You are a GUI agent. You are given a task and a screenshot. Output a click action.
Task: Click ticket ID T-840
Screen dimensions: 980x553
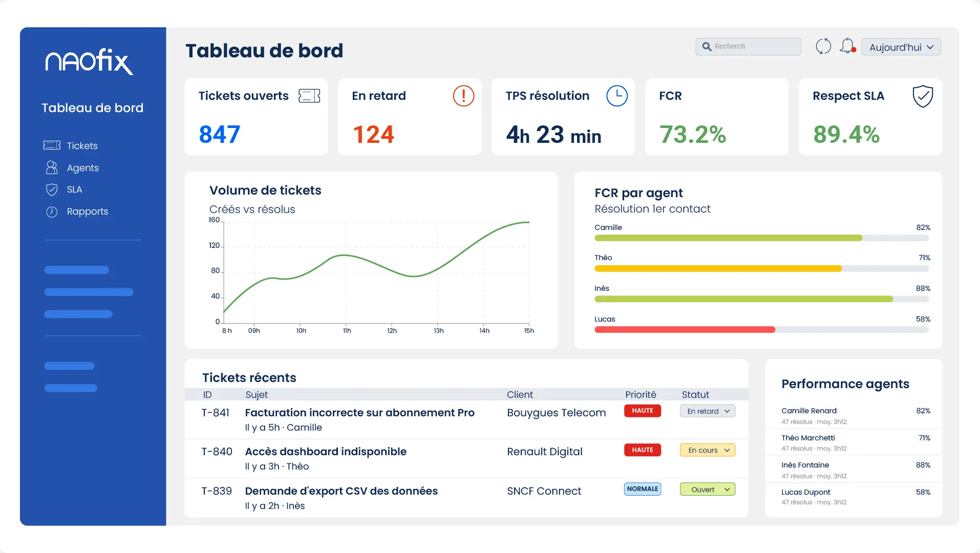click(x=217, y=452)
